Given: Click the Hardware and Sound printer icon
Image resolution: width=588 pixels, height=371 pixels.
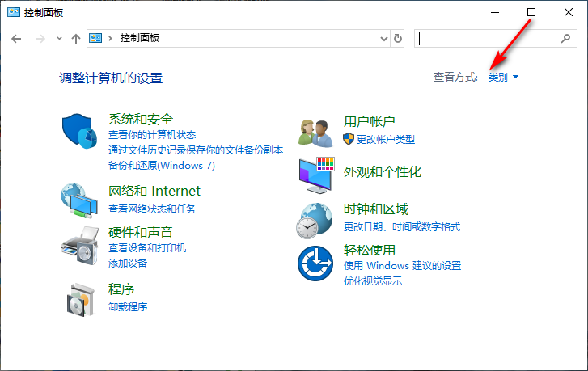Looking at the screenshot, I should [80, 246].
